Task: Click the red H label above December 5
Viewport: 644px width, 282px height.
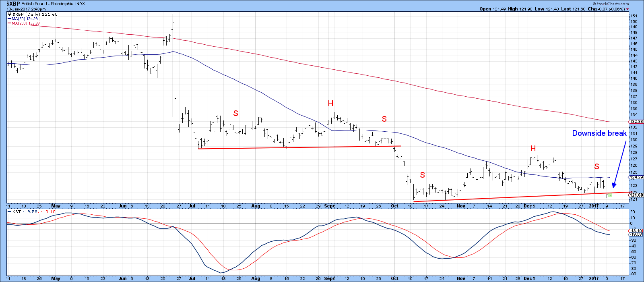Action: pos(533,149)
